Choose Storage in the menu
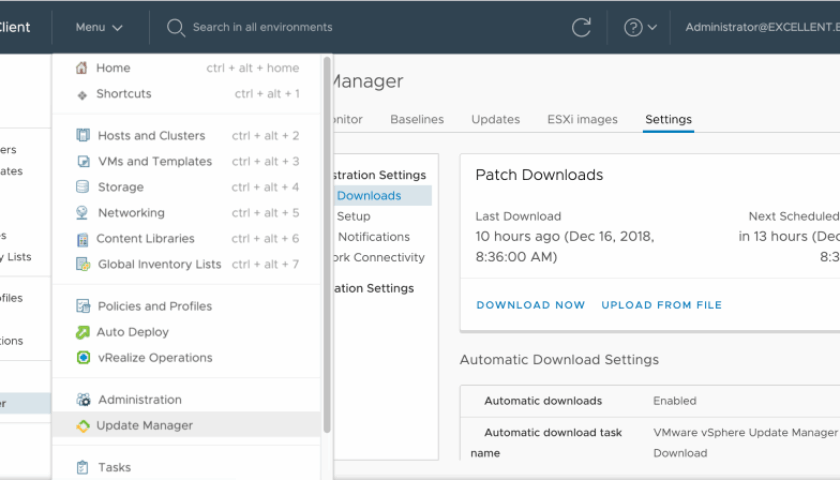840x480 pixels. coord(187,187)
